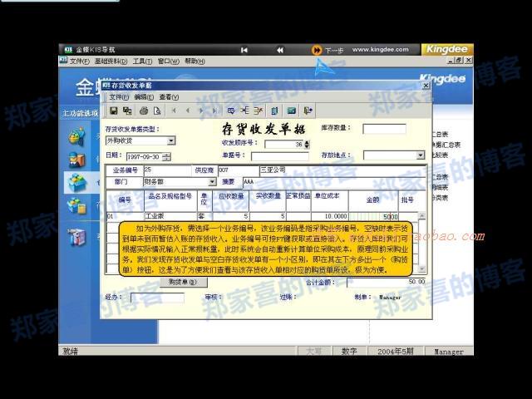Click the teal screen toolbar icon
This screenshot has height=399, width=532.
pos(291,111)
